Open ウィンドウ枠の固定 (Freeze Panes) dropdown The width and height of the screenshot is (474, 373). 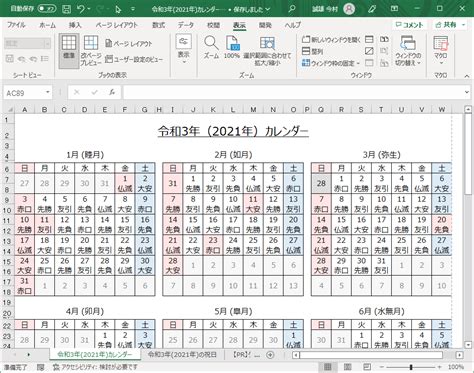coord(331,63)
